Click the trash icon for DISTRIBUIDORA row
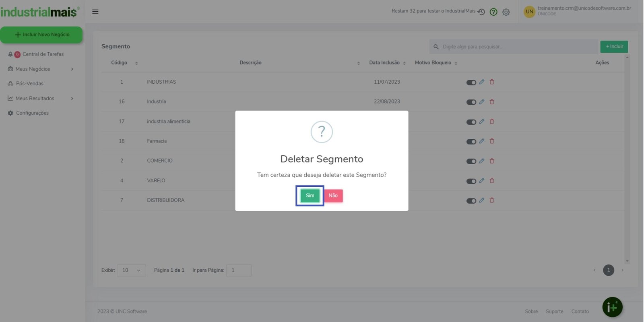644x322 pixels. point(491,200)
